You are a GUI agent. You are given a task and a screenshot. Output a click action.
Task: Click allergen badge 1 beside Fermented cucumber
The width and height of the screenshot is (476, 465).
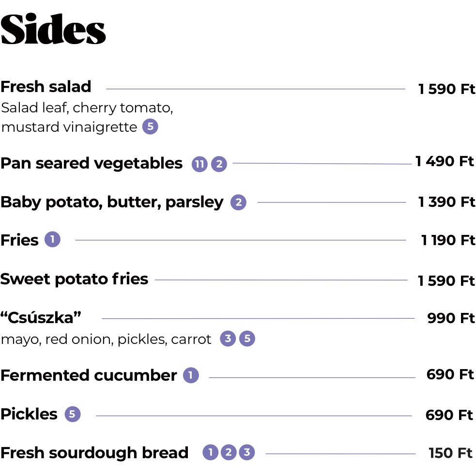tap(191, 375)
